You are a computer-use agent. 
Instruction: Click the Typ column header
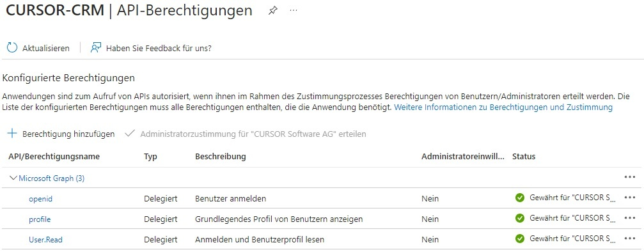151,157
